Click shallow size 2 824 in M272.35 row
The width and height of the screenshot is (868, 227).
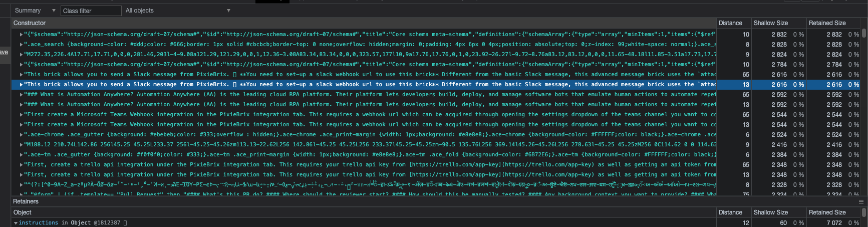[779, 55]
